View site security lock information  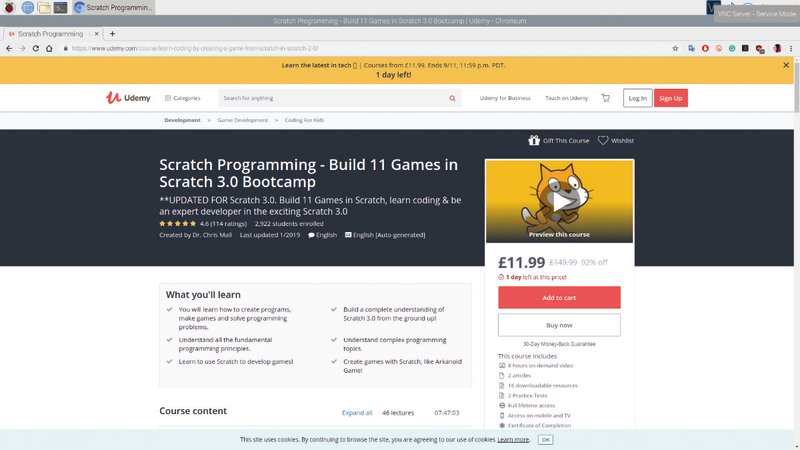point(65,48)
